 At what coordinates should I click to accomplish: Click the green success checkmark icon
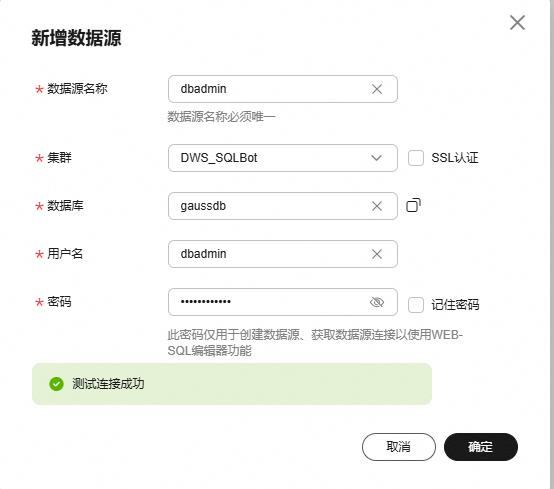[x=57, y=384]
